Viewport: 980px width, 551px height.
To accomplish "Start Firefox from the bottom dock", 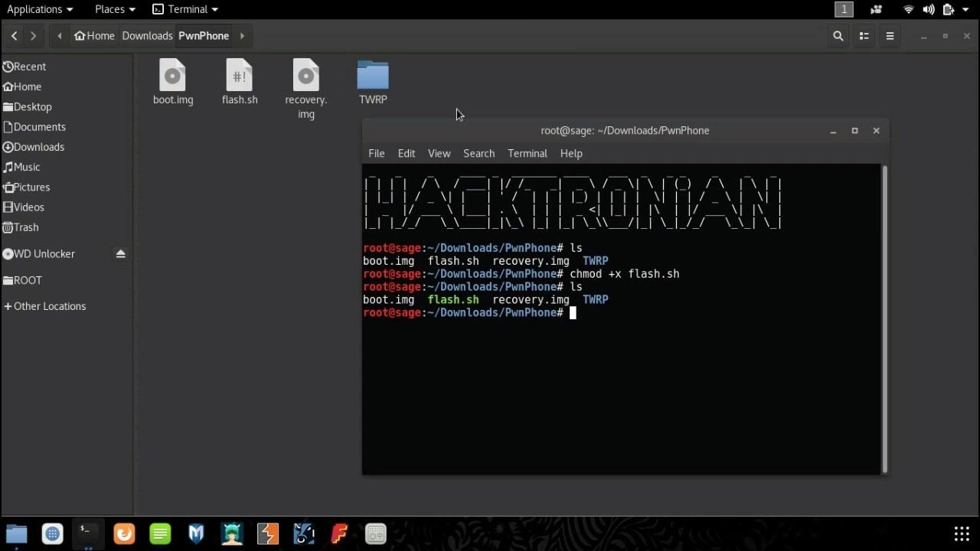I will [x=124, y=533].
